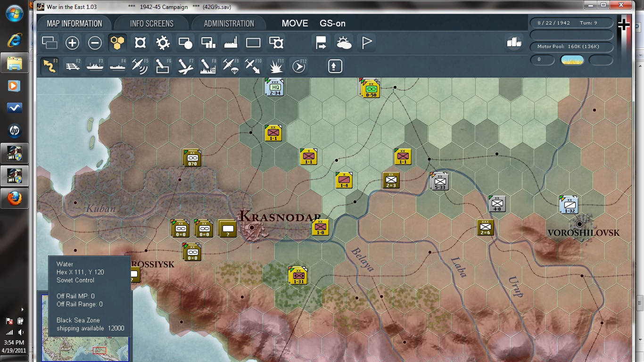Click the F12 clock arrow end-turn icon
This screenshot has height=362, width=644.
click(298, 66)
